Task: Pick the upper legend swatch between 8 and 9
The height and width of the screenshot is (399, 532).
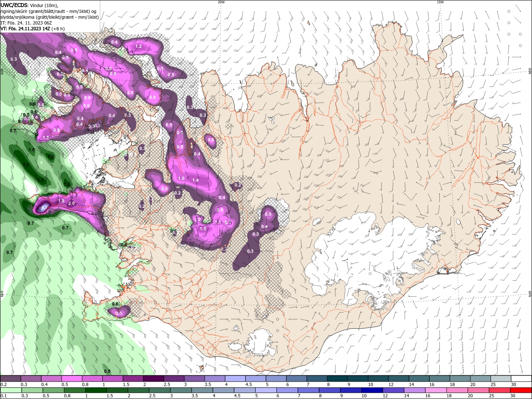Action: pos(337,379)
